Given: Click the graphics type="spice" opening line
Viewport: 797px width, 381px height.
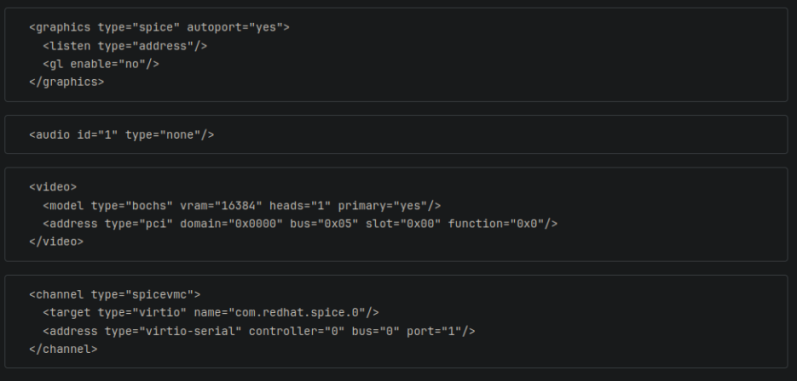Looking at the screenshot, I should tap(159, 27).
